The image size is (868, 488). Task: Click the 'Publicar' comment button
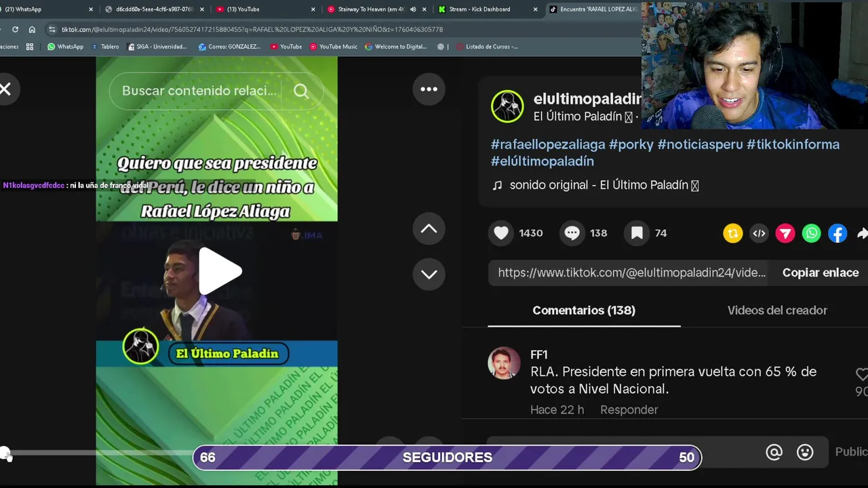click(x=851, y=452)
